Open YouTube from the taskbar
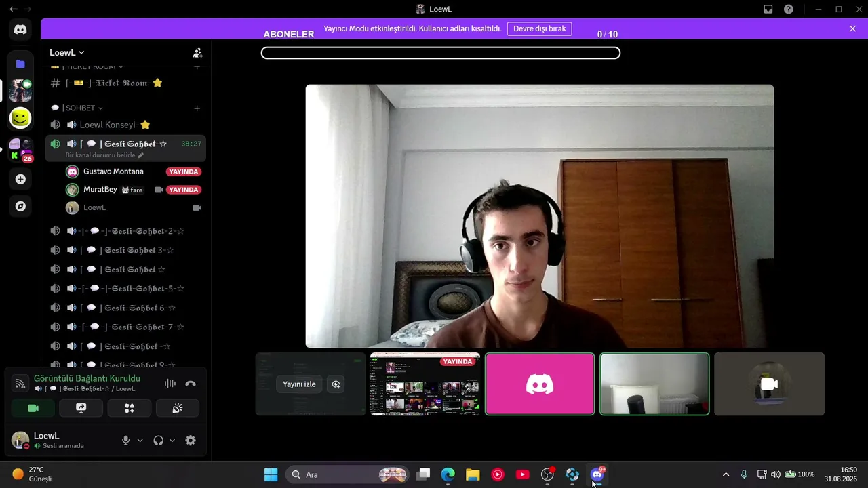This screenshot has height=488, width=868. tap(522, 474)
